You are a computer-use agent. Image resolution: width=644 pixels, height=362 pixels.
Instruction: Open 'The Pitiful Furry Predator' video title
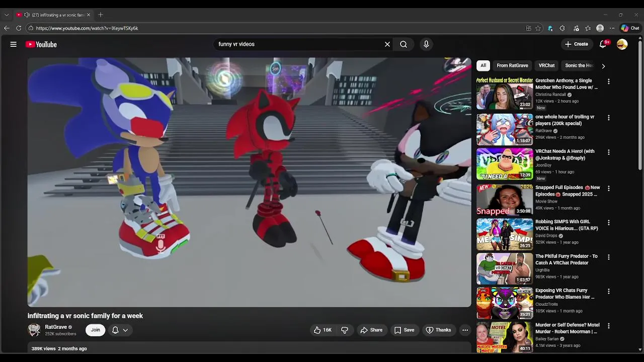pos(567,259)
